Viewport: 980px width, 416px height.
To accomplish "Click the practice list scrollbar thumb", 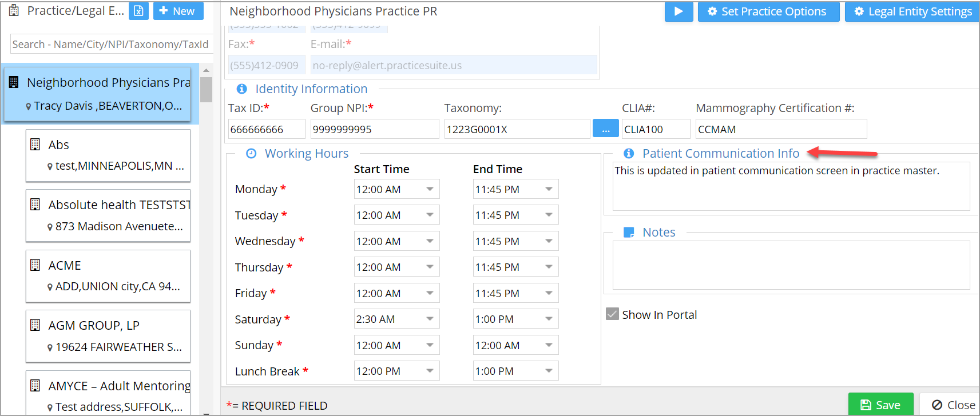I will point(207,89).
